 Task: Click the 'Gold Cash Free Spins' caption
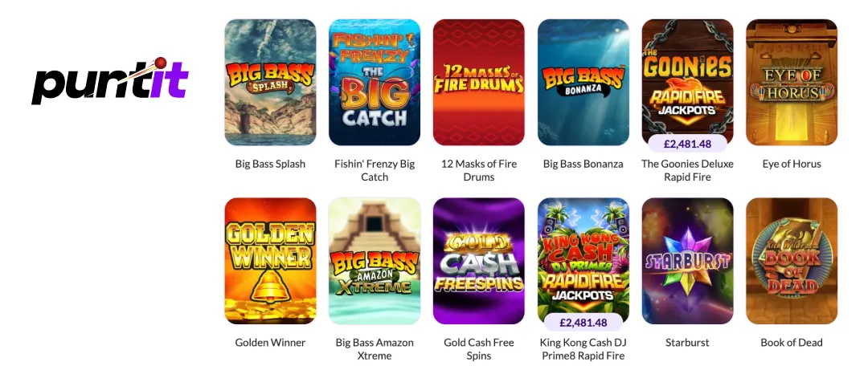click(478, 349)
